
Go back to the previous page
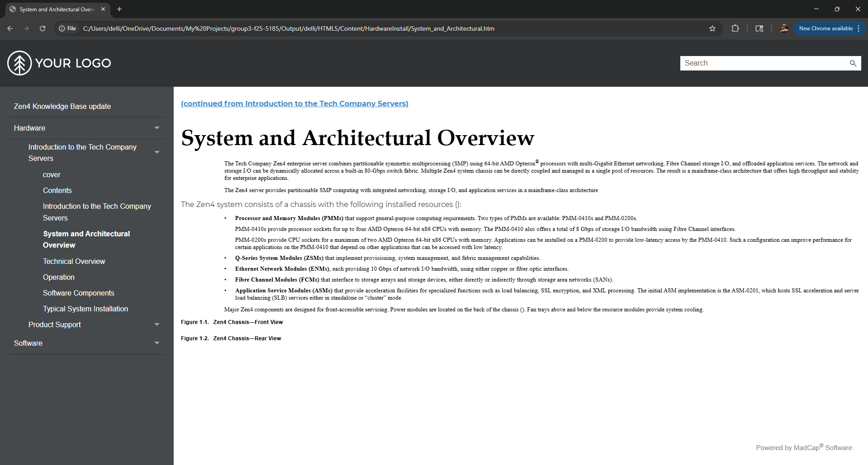[10, 28]
